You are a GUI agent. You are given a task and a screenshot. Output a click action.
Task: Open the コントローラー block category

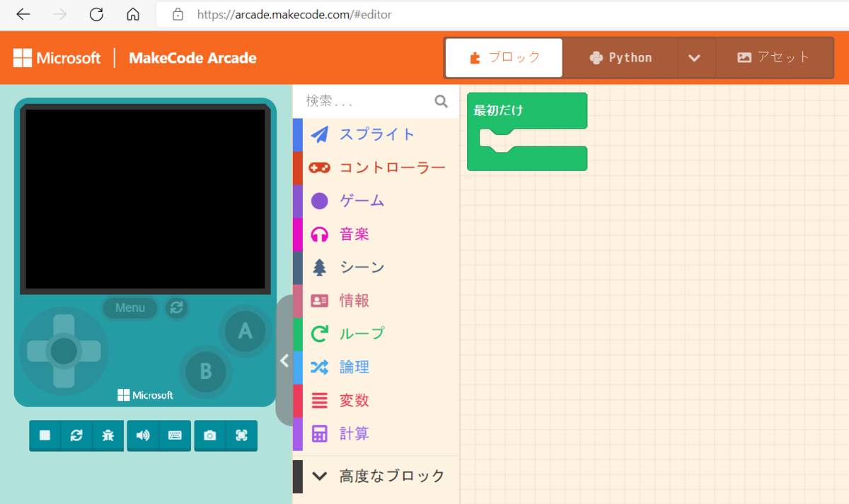[376, 168]
